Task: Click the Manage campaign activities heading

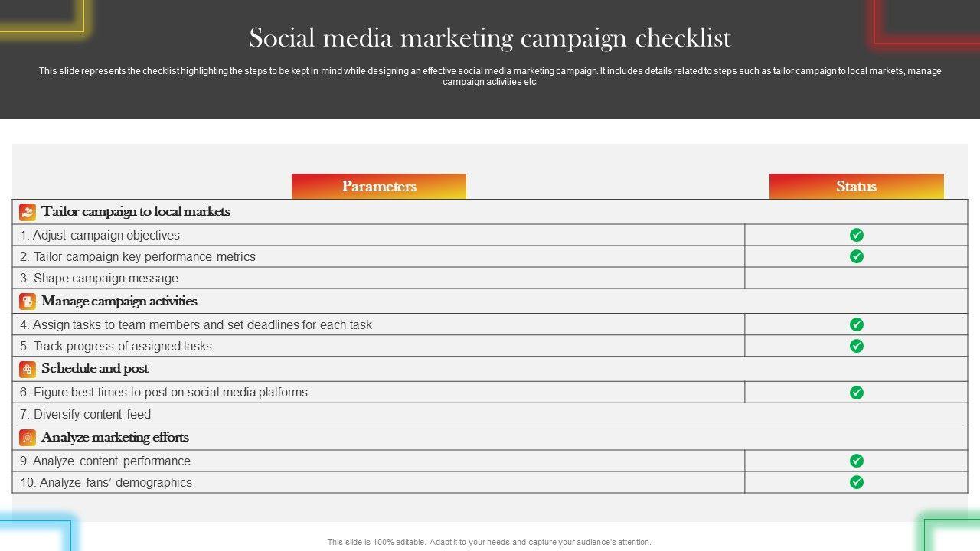Action: (119, 302)
